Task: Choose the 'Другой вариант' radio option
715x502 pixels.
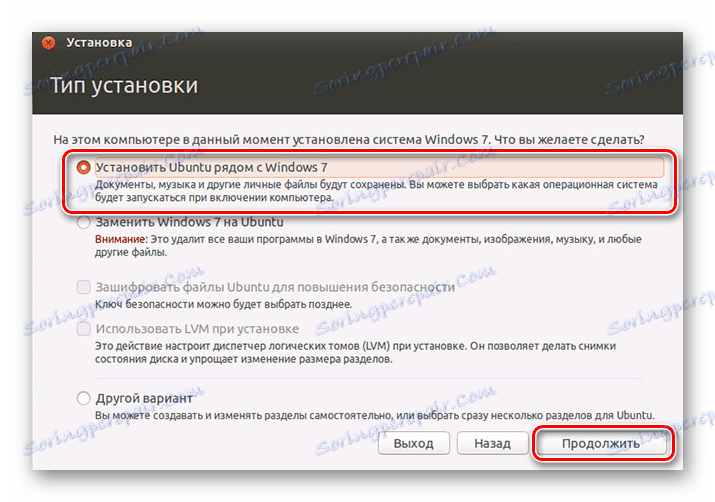Action: [83, 398]
